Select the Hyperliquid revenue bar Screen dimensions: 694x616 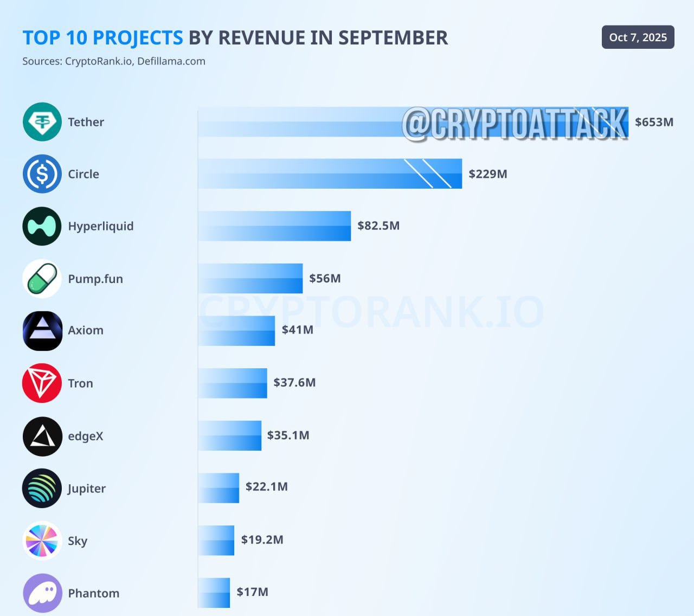point(275,226)
